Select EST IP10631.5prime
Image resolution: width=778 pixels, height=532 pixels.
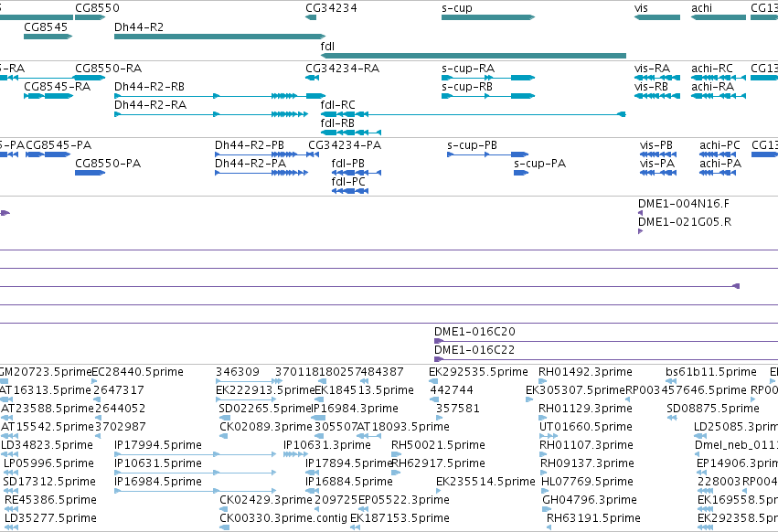tap(158, 463)
